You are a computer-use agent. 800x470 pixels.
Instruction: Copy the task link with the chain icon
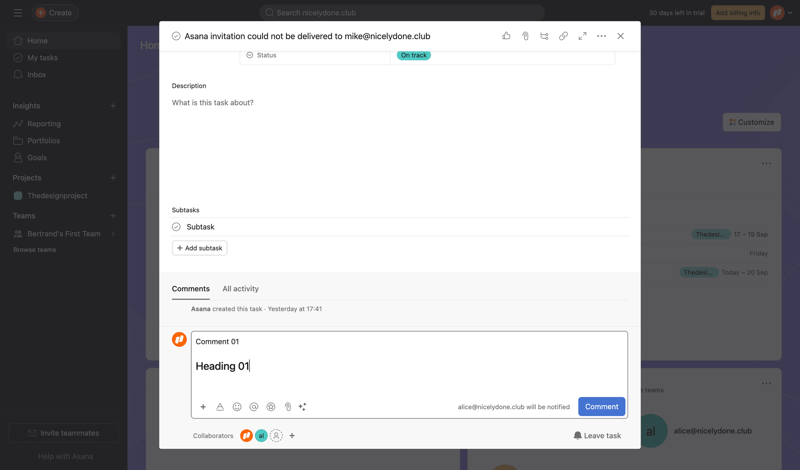(563, 36)
